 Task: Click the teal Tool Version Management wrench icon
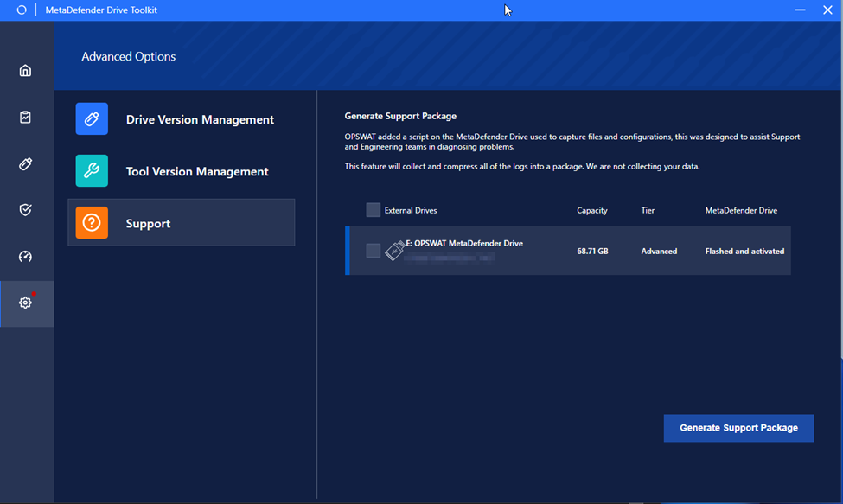coord(92,171)
